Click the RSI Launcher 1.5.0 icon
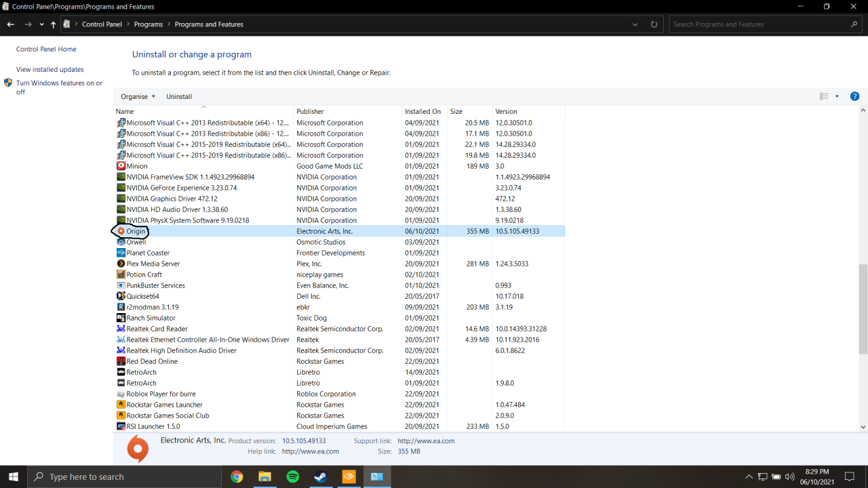Screen dimensions: 868x488 [121, 426]
